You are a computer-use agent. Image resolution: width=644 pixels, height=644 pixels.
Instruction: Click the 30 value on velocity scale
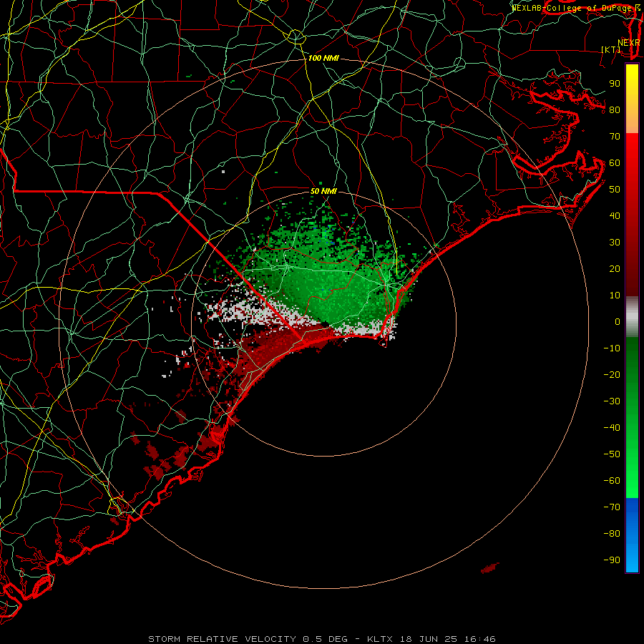point(615,243)
